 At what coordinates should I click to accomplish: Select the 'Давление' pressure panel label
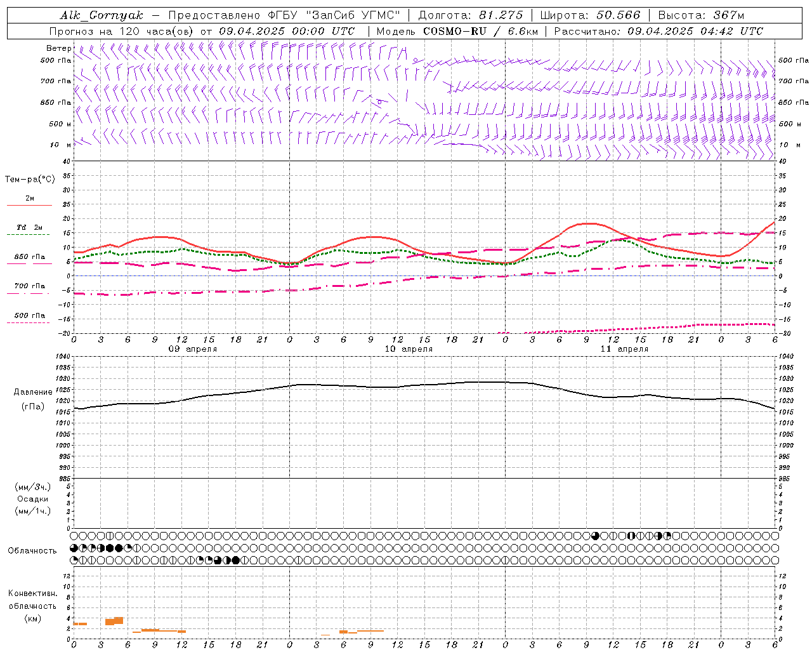33,392
